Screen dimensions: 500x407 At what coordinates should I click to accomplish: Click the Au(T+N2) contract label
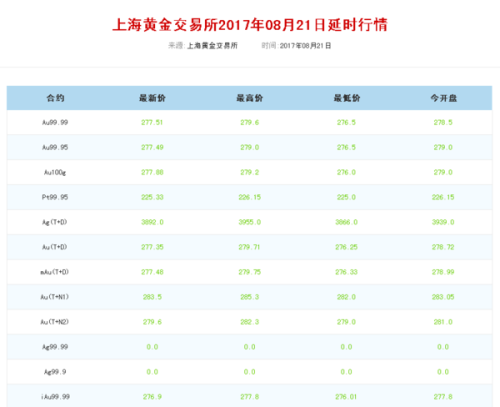55,322
